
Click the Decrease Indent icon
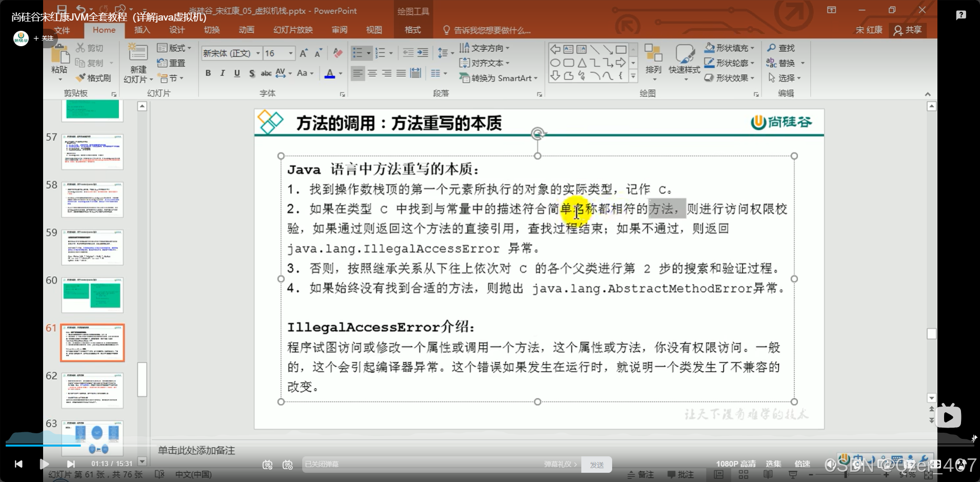408,53
